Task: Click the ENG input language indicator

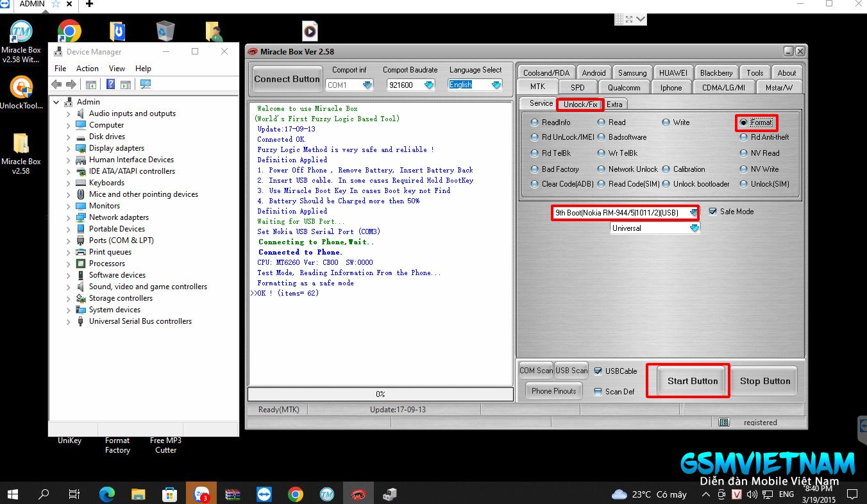Action: click(786, 494)
